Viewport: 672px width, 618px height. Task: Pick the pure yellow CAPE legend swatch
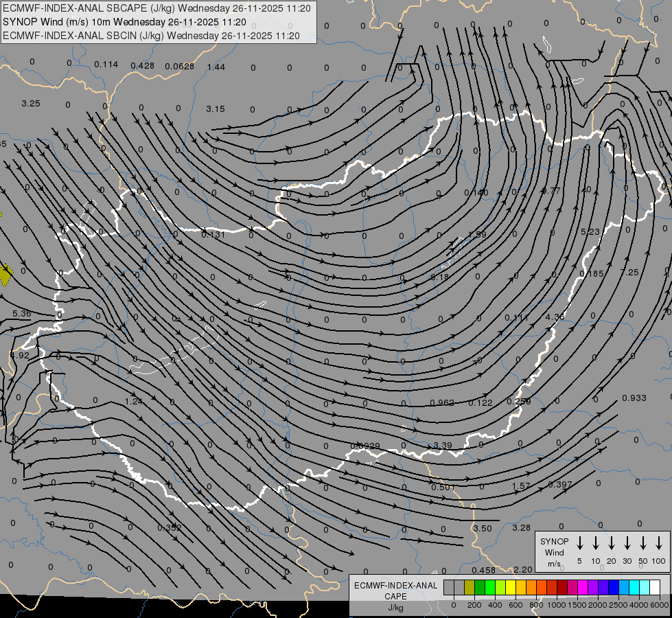pos(511,588)
